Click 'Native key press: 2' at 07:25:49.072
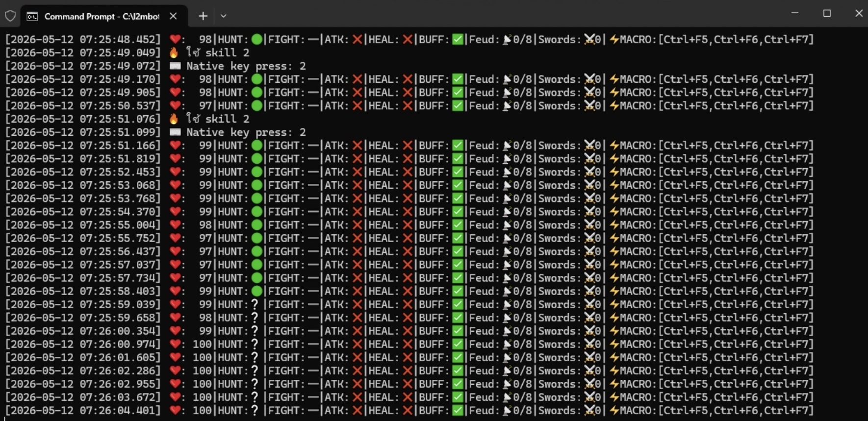868x421 pixels. (246, 66)
